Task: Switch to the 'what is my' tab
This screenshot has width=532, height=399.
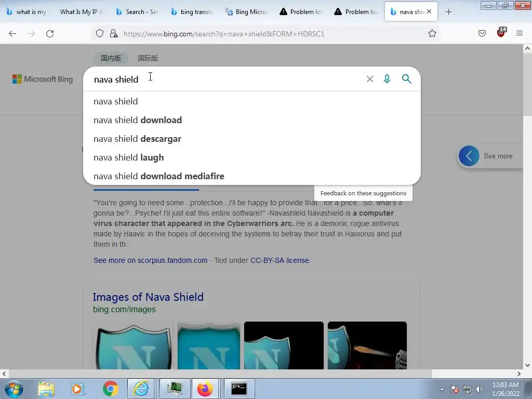Action: (x=27, y=12)
